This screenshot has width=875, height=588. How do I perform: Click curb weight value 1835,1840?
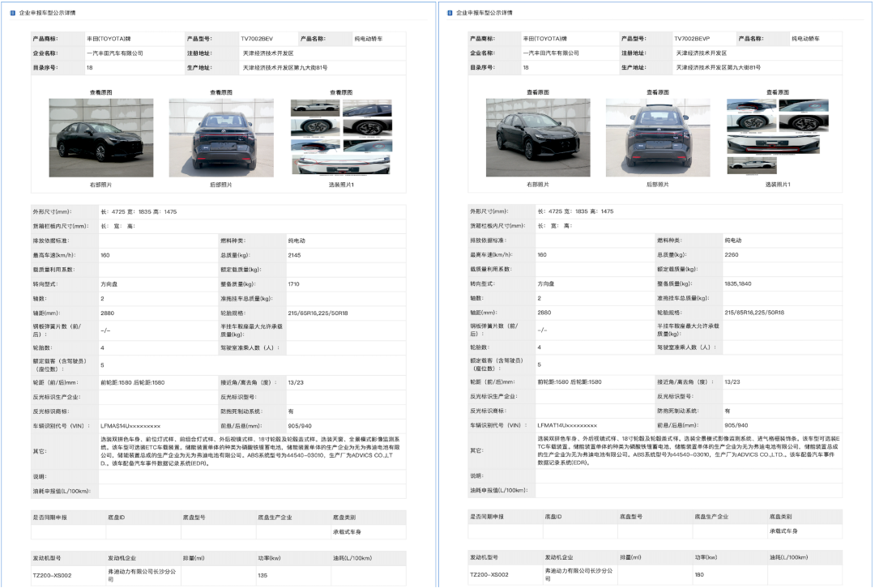pyautogui.click(x=738, y=284)
